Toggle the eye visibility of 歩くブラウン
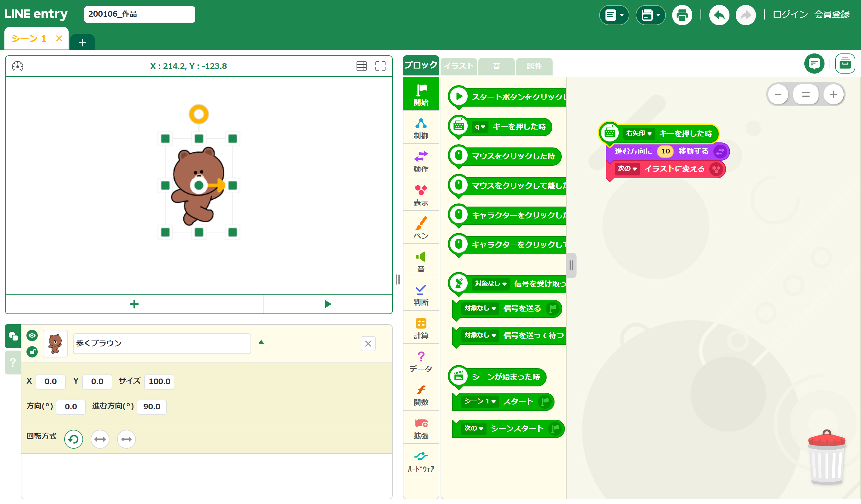Image resolution: width=861 pixels, height=504 pixels. [32, 335]
